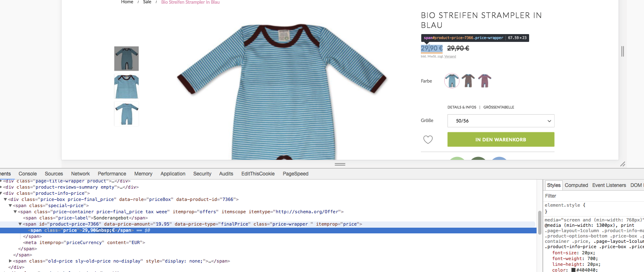644x272 pixels.
Task: Switch to the Network tab
Action: [80, 174]
